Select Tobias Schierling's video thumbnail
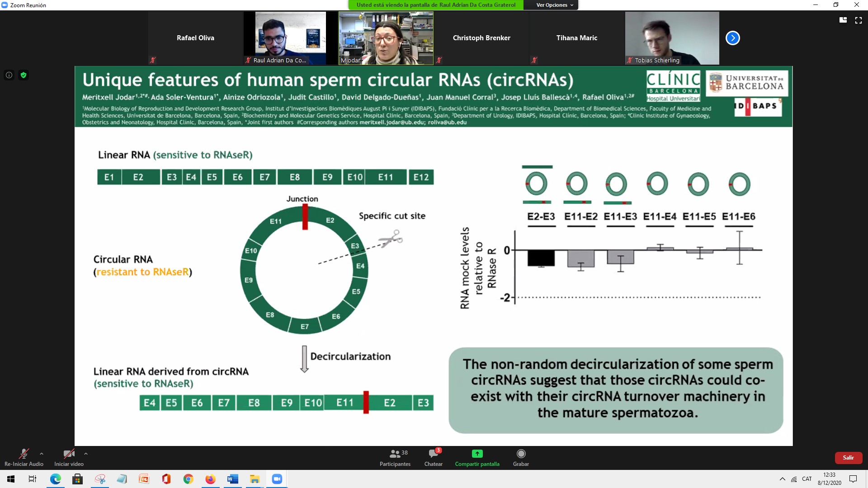Image resolution: width=868 pixels, height=488 pixels. 672,38
